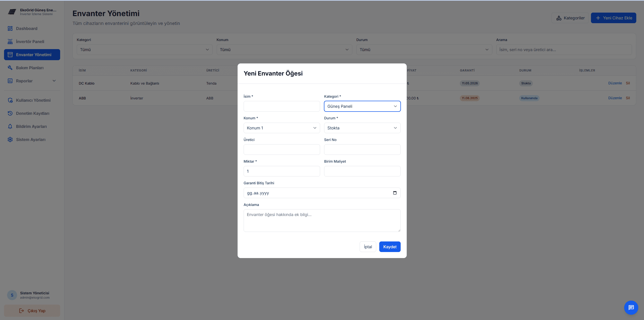Click the Kullanıcı Yönetimi shield icon
The image size is (644, 320).
pos(10,100)
